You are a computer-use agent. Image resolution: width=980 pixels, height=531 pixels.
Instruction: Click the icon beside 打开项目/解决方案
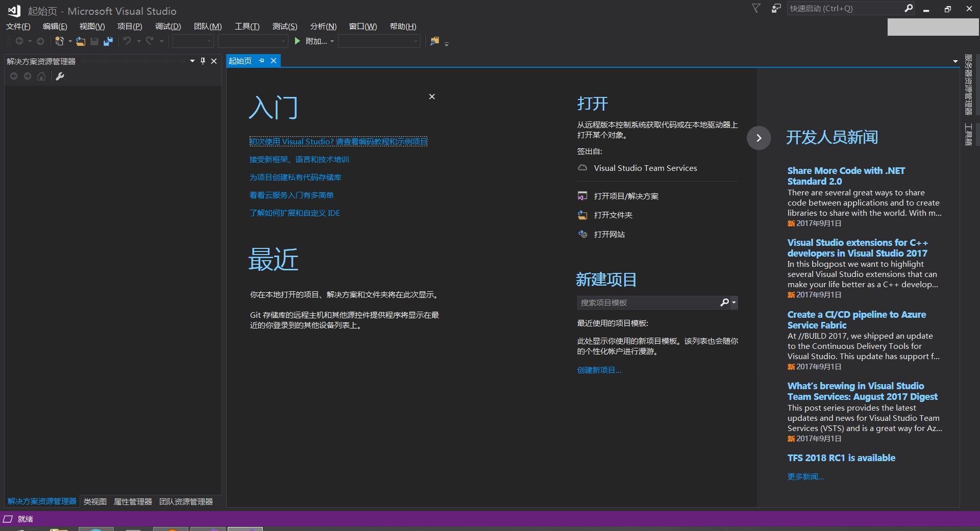point(582,196)
